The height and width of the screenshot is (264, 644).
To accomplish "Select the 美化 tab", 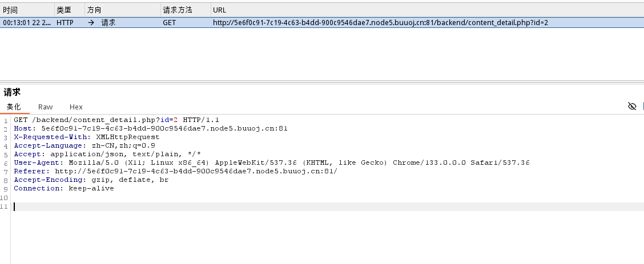I will (x=14, y=107).
